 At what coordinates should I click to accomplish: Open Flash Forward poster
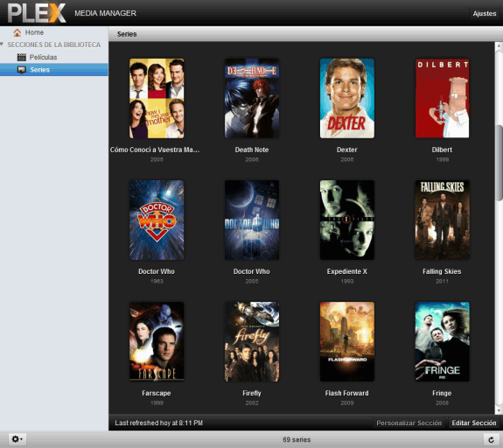click(347, 341)
